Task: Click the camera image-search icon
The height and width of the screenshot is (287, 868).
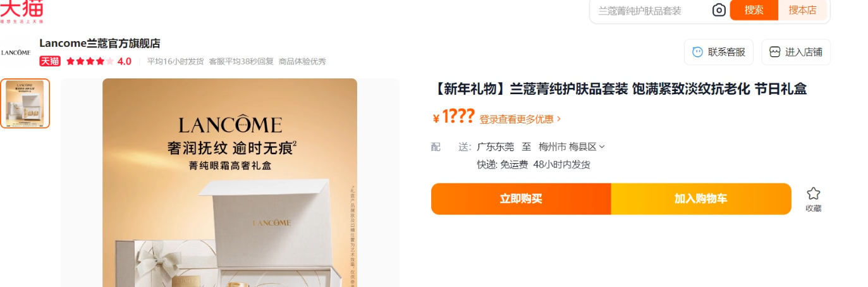Action: (x=719, y=10)
